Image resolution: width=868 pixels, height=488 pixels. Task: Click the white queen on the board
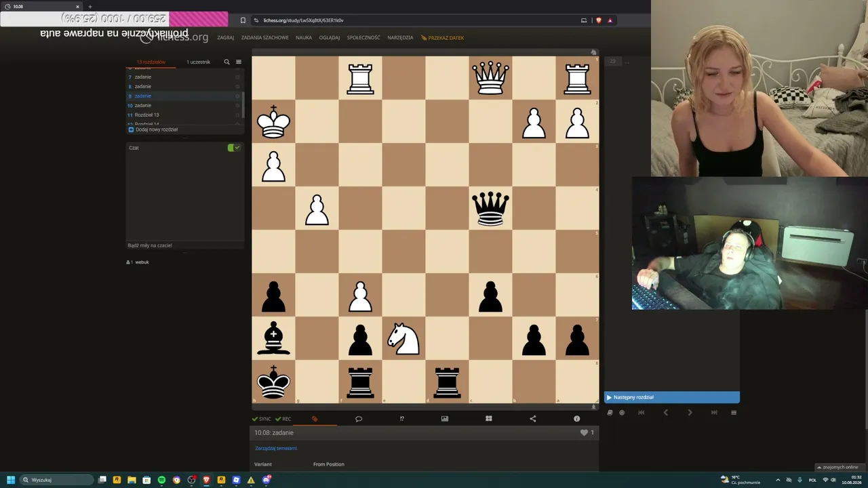pyautogui.click(x=490, y=78)
